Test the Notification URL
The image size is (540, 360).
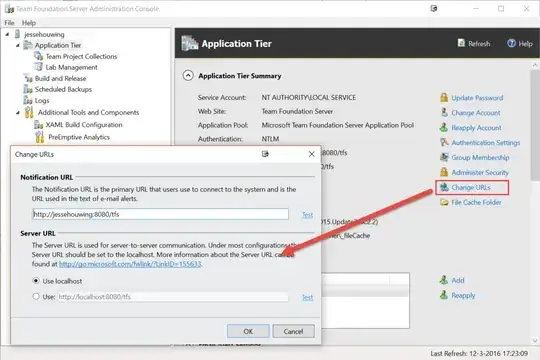click(x=308, y=215)
